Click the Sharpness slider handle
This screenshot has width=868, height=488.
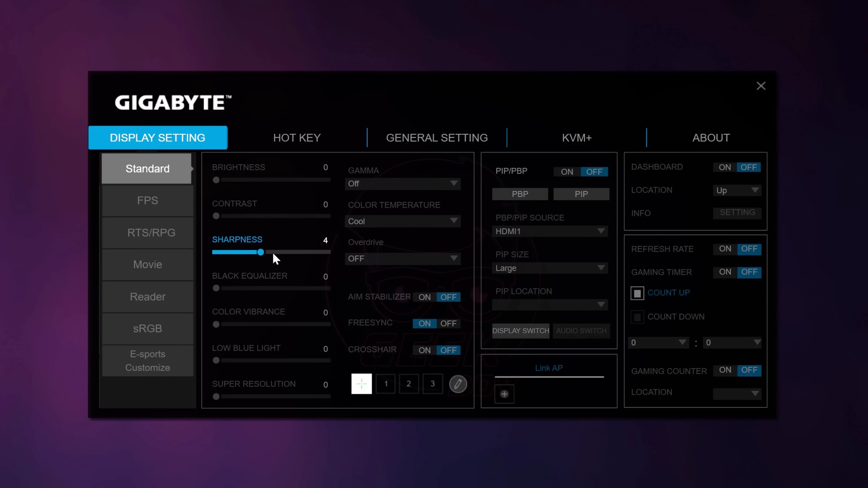pos(260,252)
